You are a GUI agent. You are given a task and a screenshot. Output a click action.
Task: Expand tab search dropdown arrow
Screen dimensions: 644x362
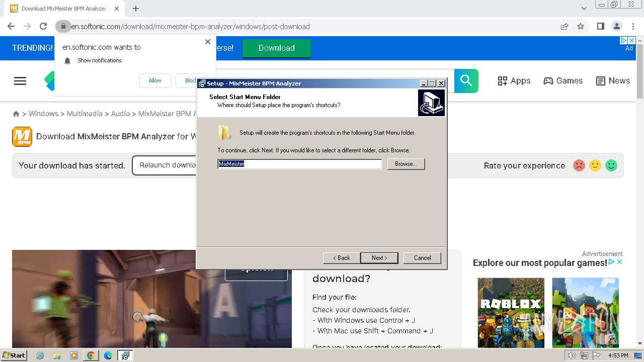coord(584,9)
